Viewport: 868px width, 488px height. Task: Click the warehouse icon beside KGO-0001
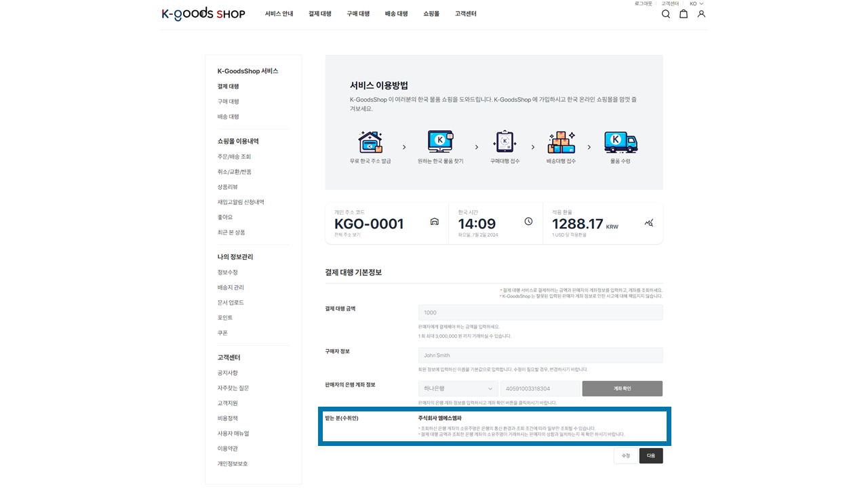[x=435, y=222]
